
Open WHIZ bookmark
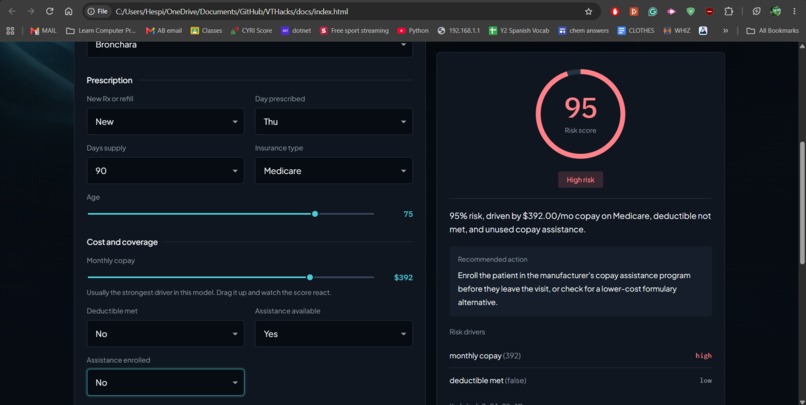coord(677,31)
